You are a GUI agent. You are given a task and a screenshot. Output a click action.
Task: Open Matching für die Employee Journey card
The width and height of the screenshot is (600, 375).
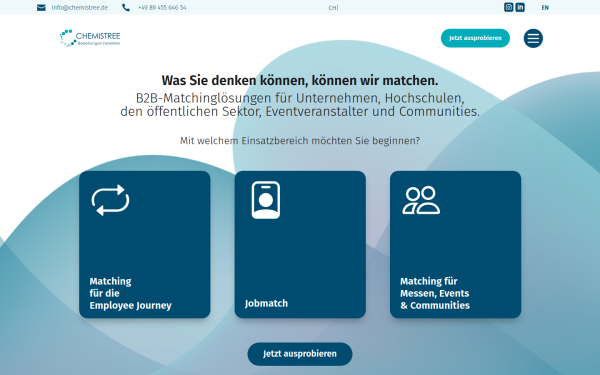pos(145,245)
